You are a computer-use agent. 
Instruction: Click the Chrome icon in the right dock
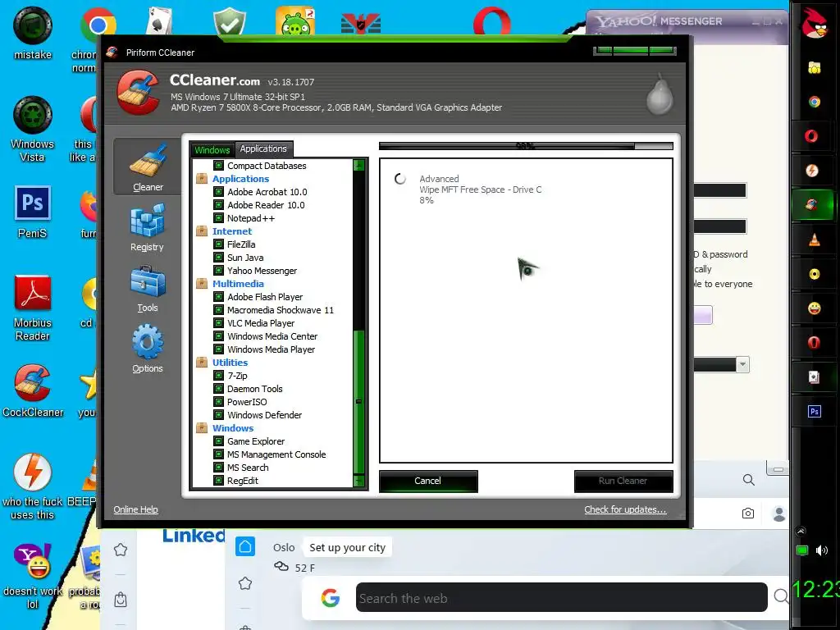tap(815, 102)
